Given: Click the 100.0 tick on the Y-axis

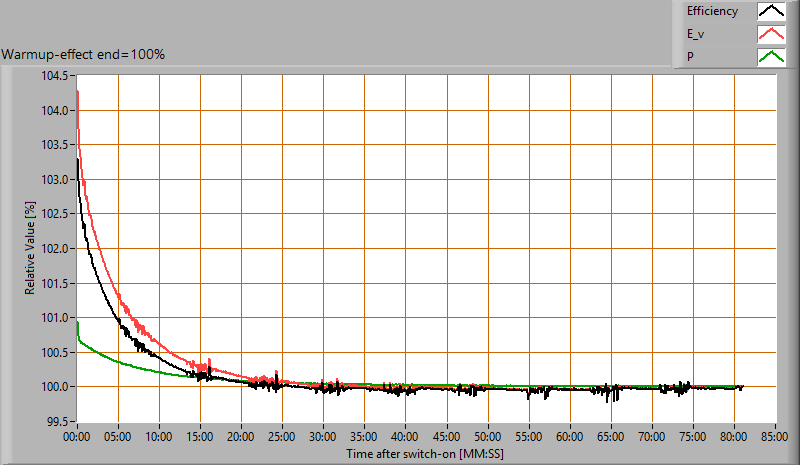Looking at the screenshot, I should 54,387.
